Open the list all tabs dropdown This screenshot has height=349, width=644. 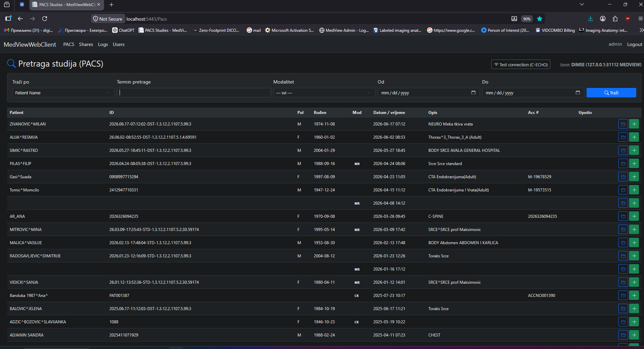pos(581,4)
